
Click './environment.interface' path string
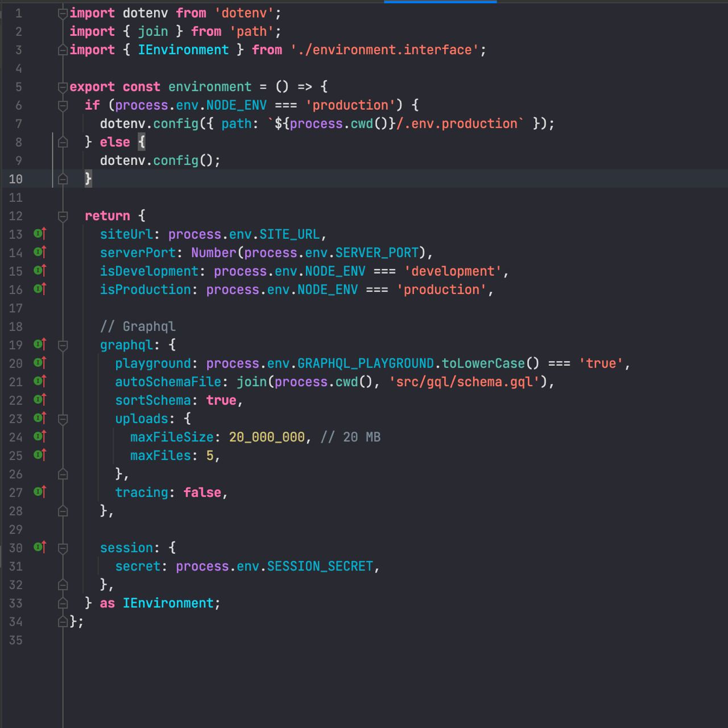tap(384, 50)
